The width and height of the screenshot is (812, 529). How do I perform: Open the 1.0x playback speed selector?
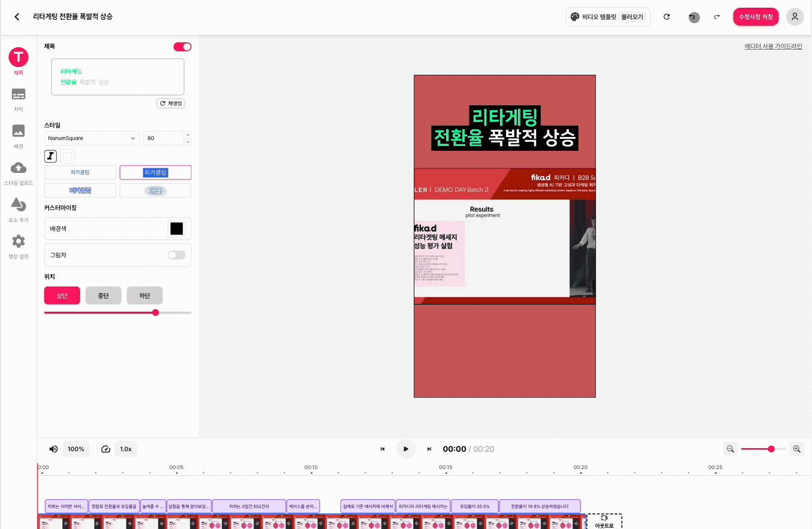click(x=126, y=449)
